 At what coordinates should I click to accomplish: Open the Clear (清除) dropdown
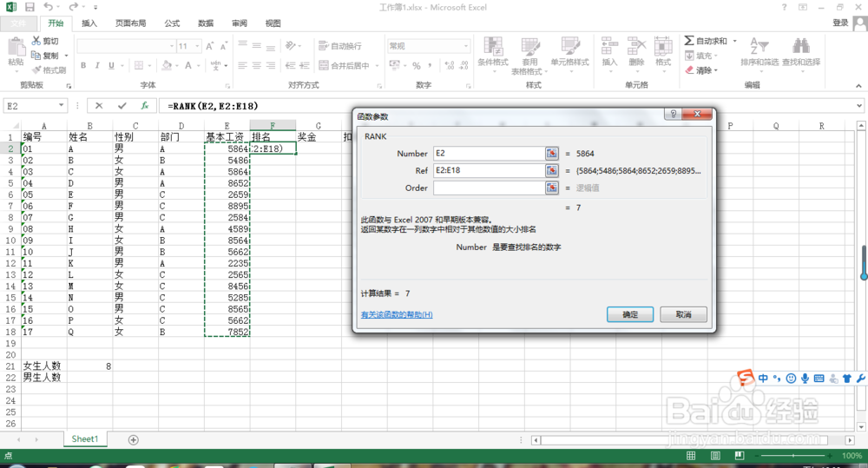click(x=700, y=70)
